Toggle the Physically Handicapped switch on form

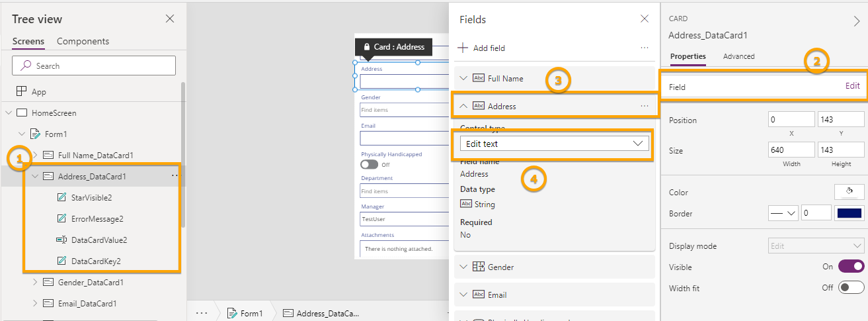(370, 164)
